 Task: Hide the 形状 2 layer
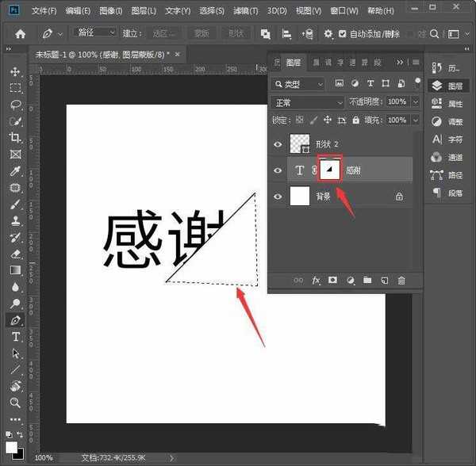pyautogui.click(x=278, y=144)
